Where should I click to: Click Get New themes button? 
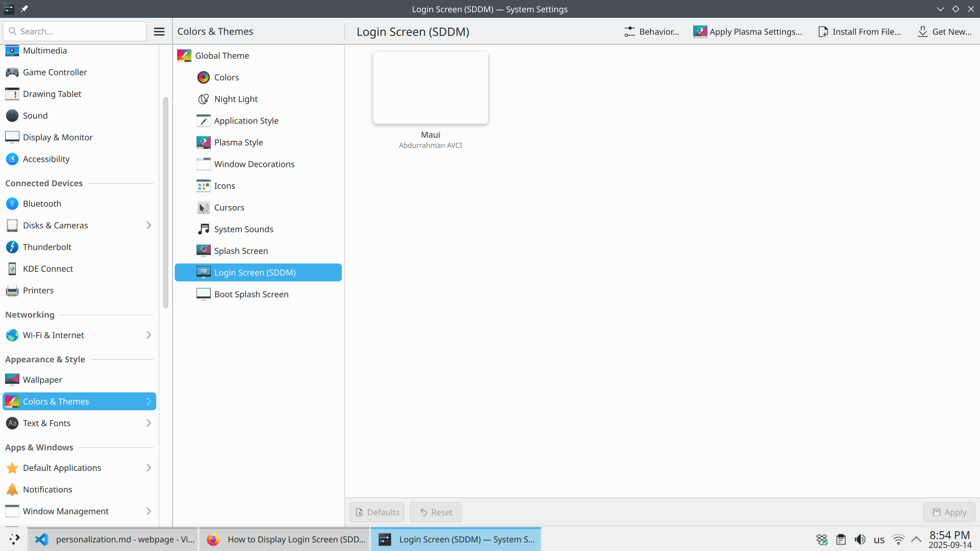(945, 32)
